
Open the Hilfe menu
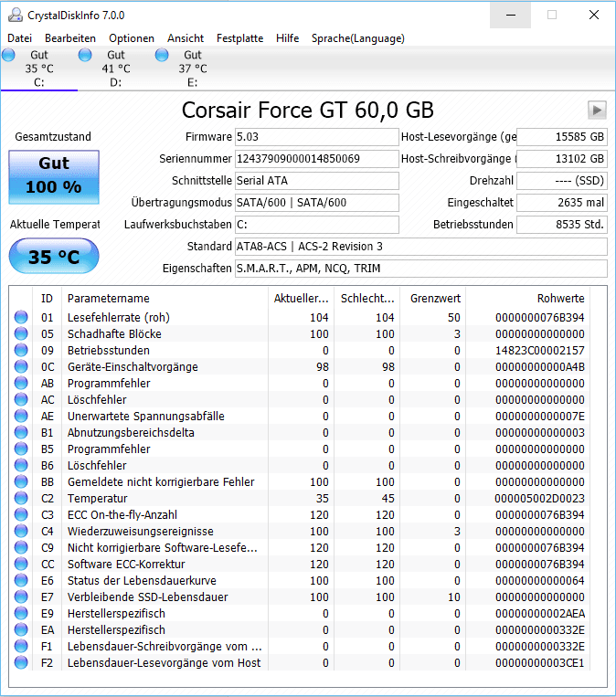(287, 38)
